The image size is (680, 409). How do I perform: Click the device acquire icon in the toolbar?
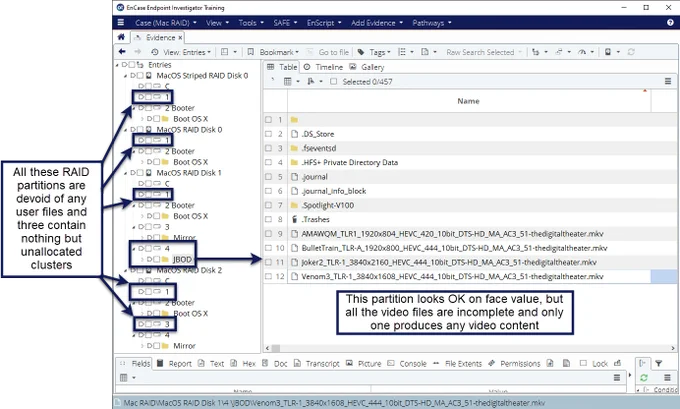[608, 52]
